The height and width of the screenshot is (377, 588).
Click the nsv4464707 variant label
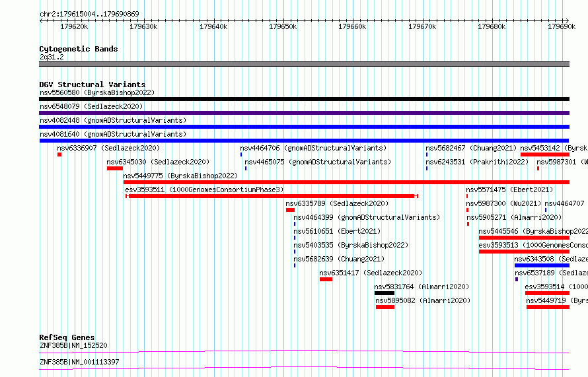click(x=564, y=203)
